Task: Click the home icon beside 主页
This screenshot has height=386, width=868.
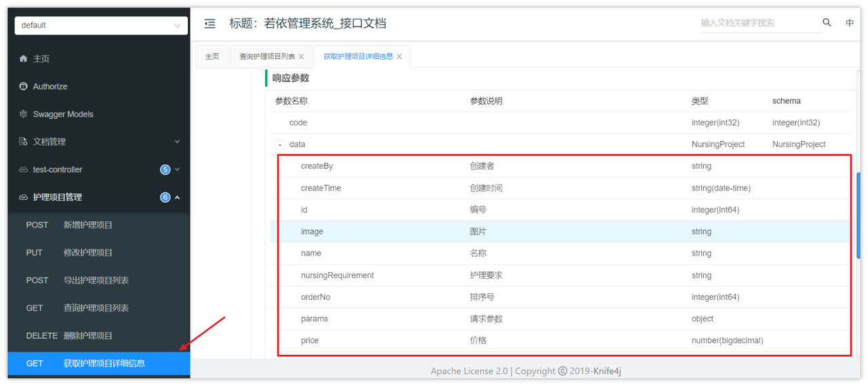Action: [x=24, y=59]
